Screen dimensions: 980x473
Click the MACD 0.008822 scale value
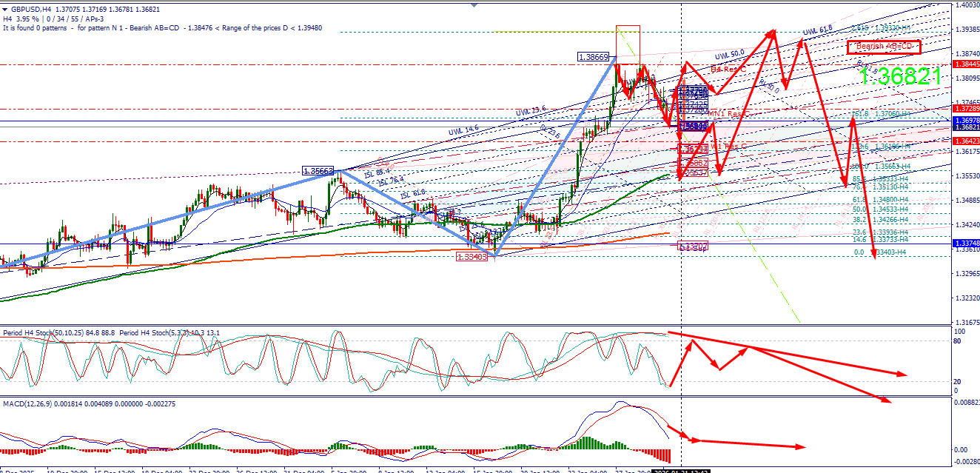[967, 403]
